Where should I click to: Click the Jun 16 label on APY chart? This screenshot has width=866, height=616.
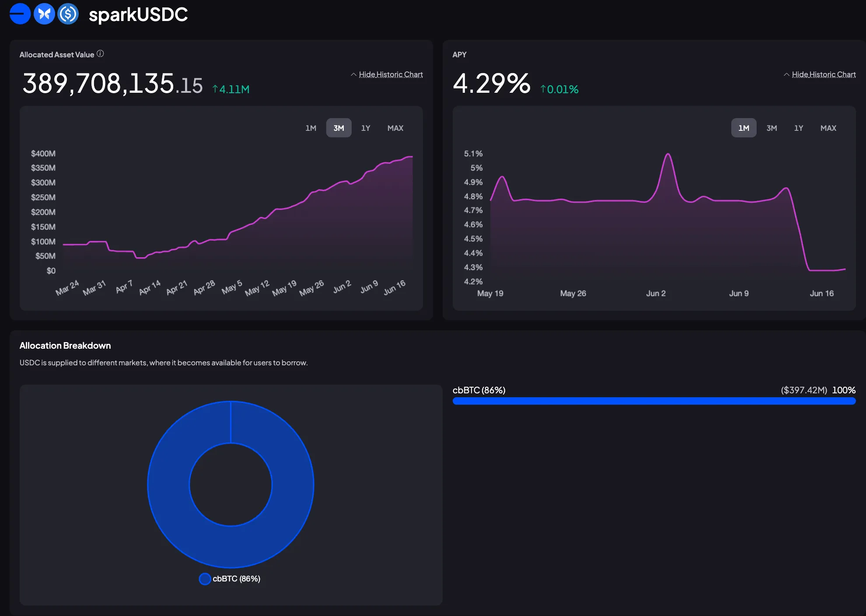(821, 294)
